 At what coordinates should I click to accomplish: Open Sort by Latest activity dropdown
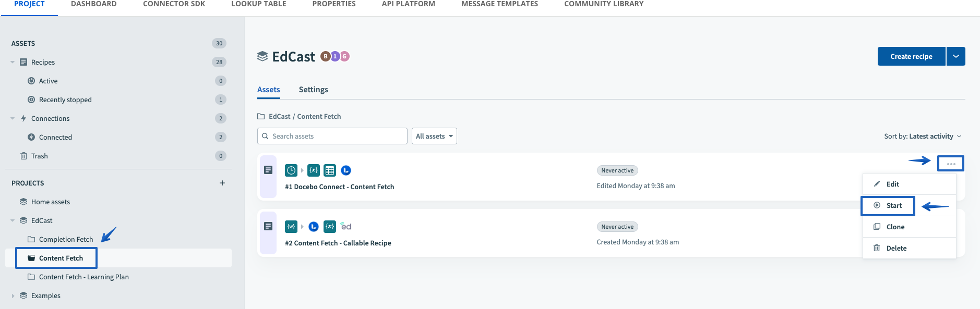[x=923, y=136]
